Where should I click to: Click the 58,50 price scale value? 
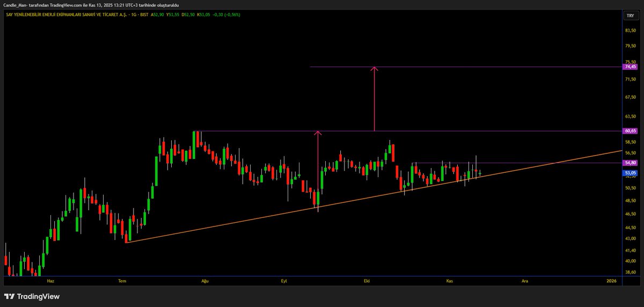[630, 142]
